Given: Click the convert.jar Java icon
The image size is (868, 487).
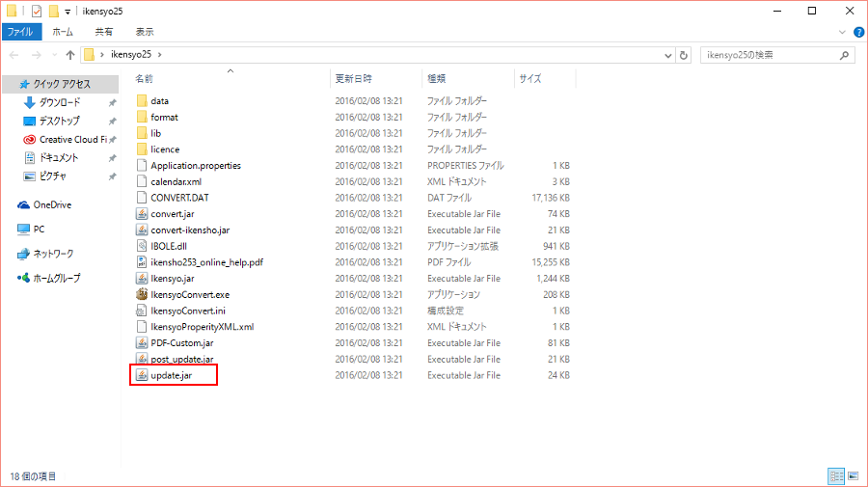Looking at the screenshot, I should 142,214.
